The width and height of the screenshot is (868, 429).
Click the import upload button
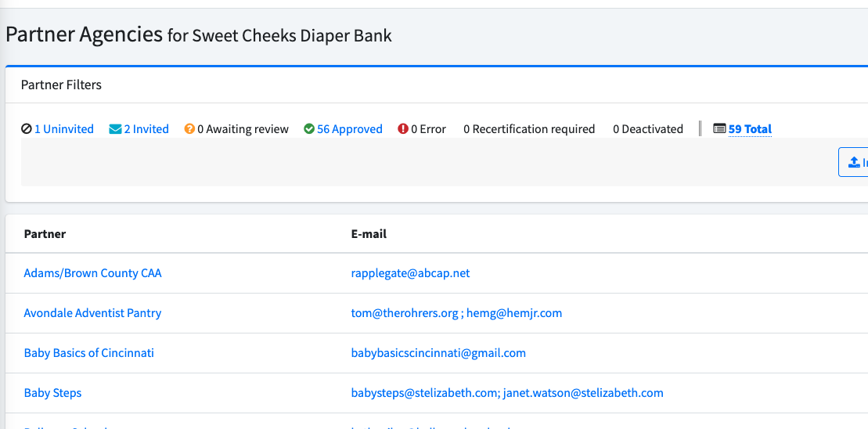[x=854, y=162]
